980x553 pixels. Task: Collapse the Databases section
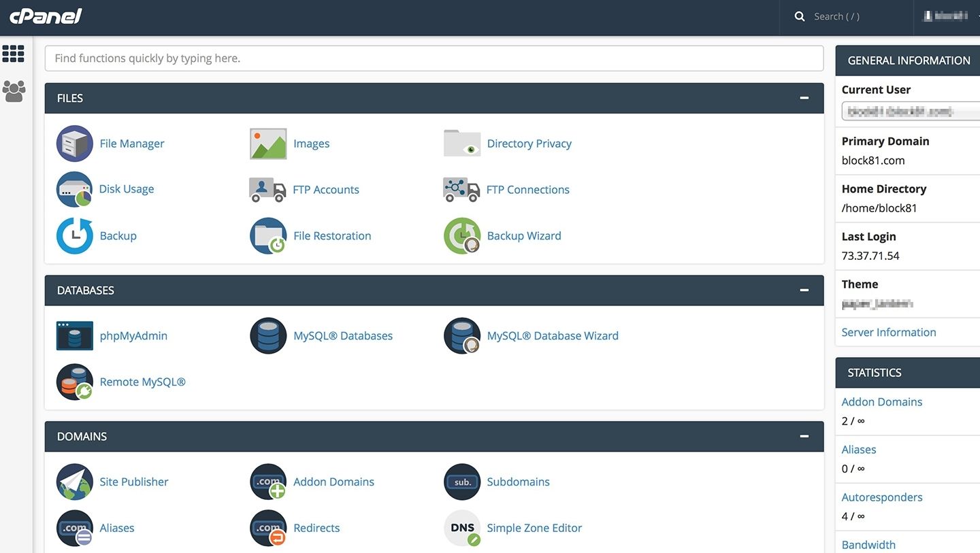coord(804,290)
